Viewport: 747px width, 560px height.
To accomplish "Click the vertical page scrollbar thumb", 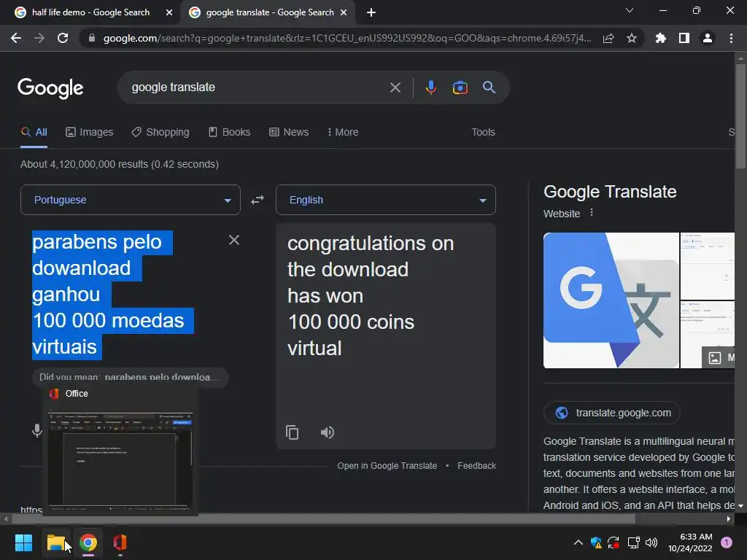I will coord(740,115).
